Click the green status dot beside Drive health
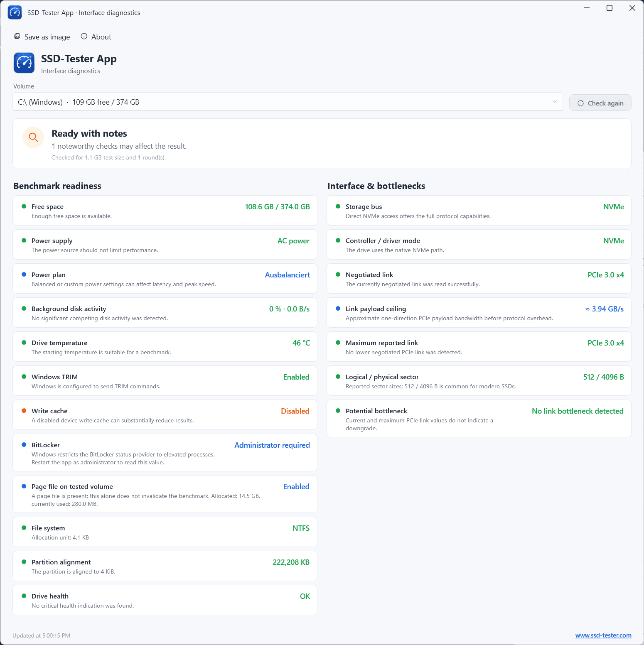The height and width of the screenshot is (645, 644). 24,596
